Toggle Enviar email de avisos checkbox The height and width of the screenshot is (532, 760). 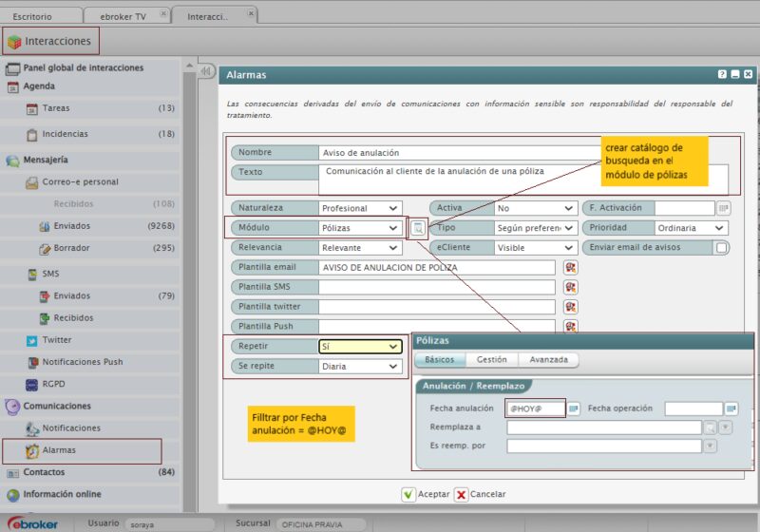click(x=722, y=248)
